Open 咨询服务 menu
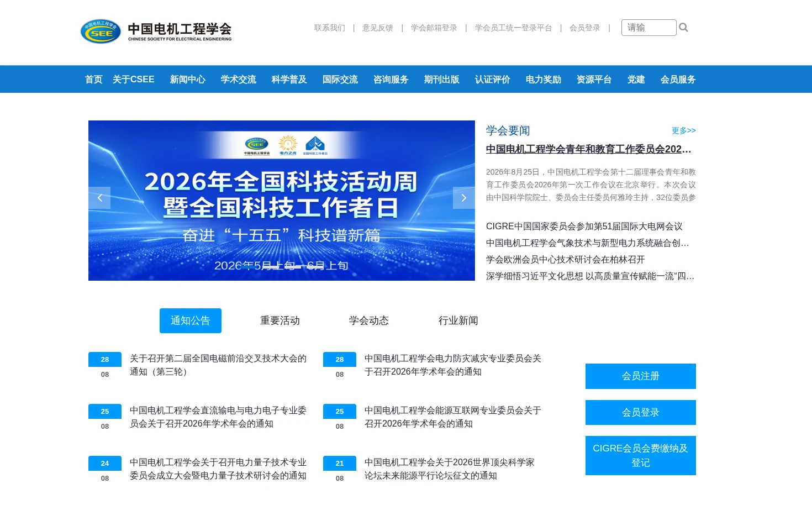This screenshot has width=812, height=510. [x=391, y=80]
